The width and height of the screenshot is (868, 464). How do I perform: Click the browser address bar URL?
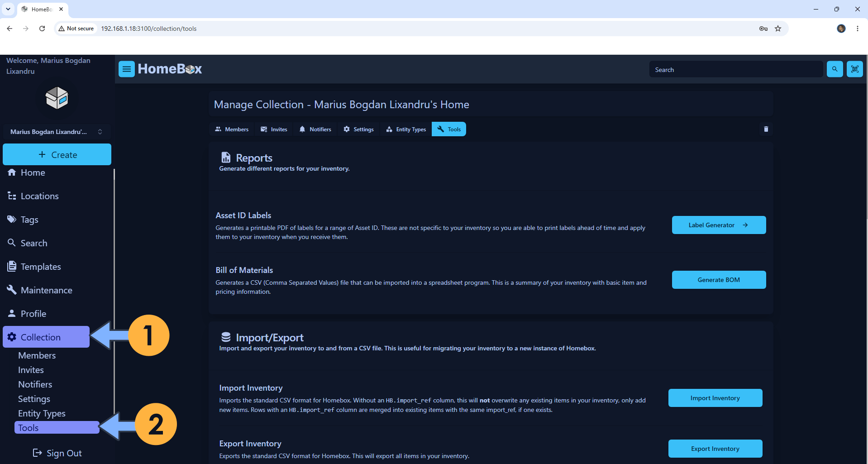[149, 29]
